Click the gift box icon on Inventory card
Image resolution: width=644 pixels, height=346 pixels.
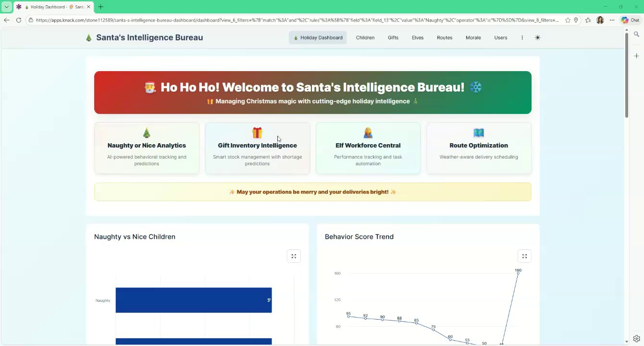tap(257, 133)
